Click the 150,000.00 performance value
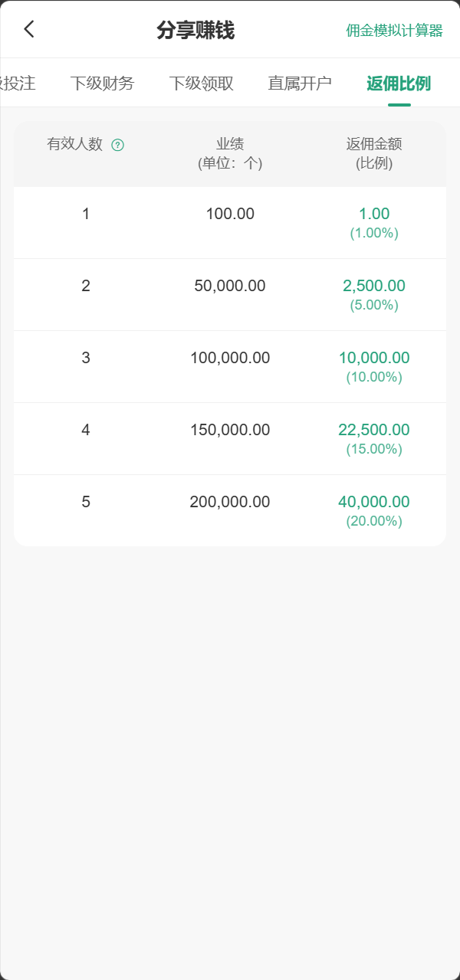 pos(230,430)
